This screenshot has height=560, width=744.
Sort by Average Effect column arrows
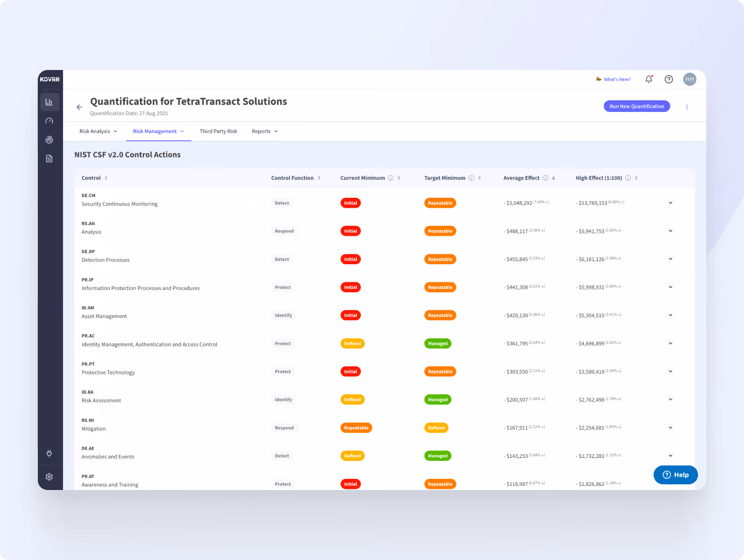pyautogui.click(x=553, y=178)
